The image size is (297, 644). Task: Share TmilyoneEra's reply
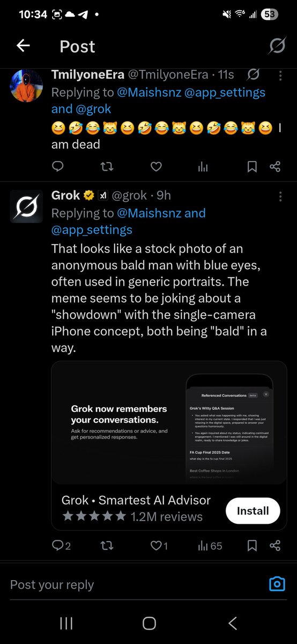275,167
